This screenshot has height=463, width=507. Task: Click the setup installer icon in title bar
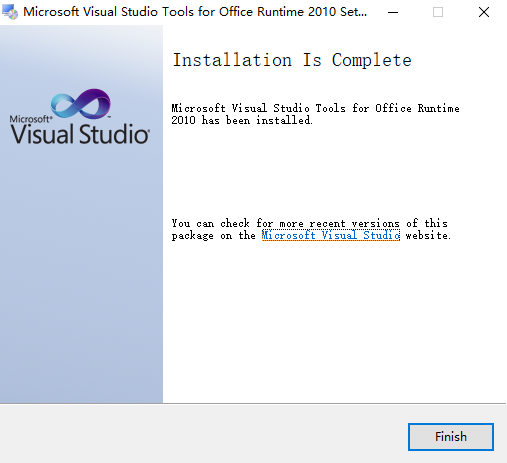tap(10, 12)
